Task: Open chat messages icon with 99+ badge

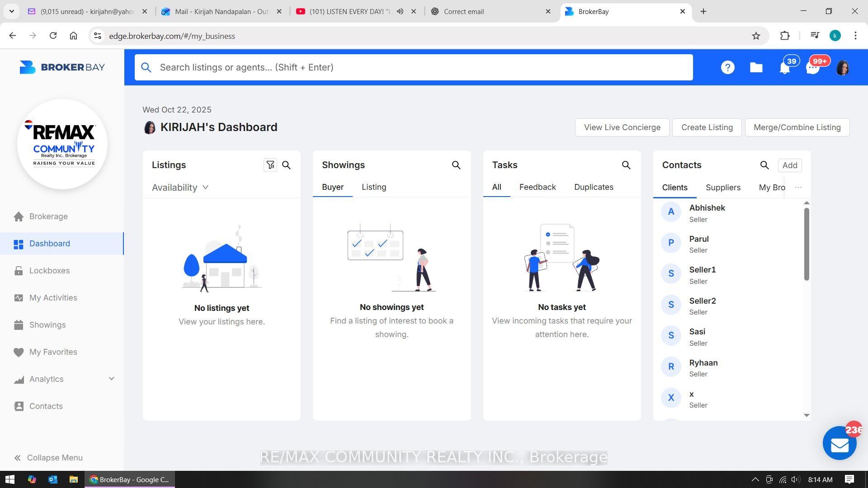Action: [x=813, y=68]
